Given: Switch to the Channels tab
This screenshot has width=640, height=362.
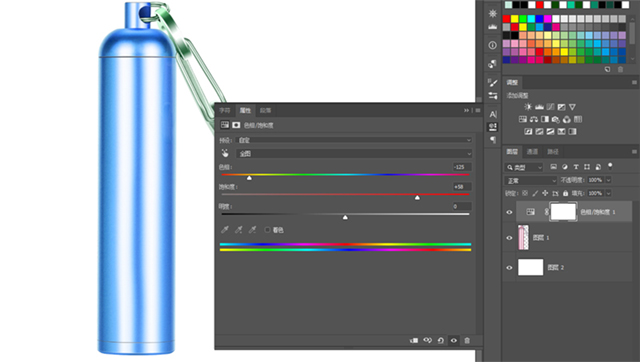Looking at the screenshot, I should 532,151.
